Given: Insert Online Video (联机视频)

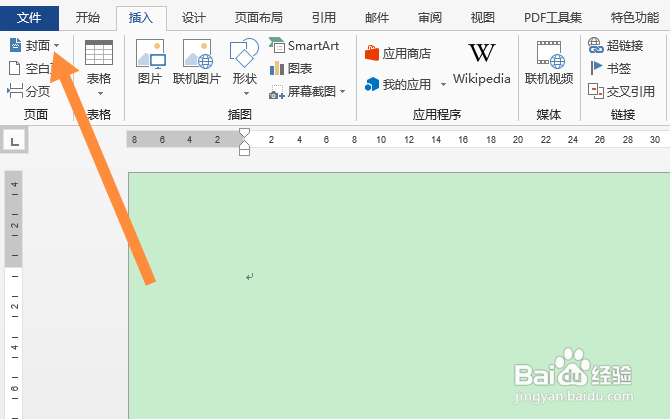Looking at the screenshot, I should click(x=549, y=63).
